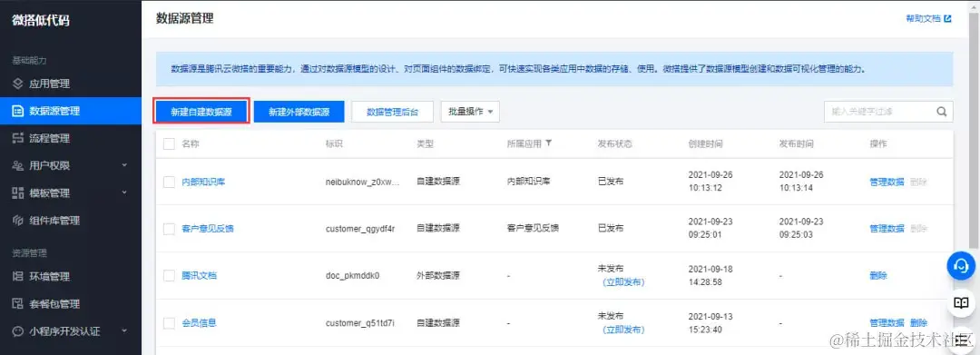Click the 微搭低代码 logo title

point(41,21)
